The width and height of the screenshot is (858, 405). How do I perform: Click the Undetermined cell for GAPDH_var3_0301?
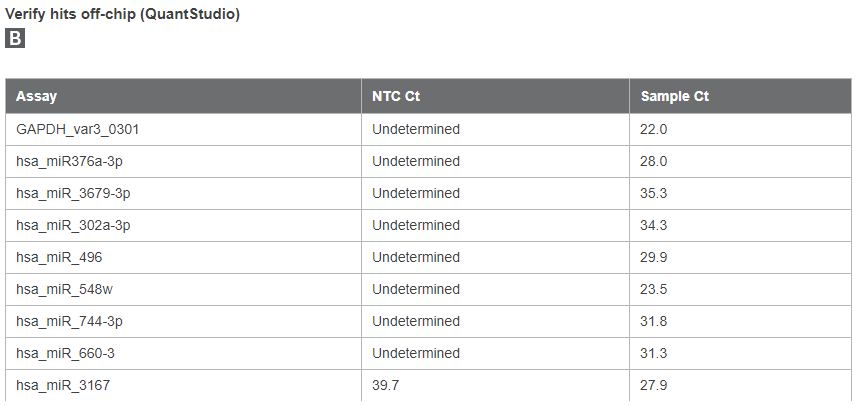[416, 129]
